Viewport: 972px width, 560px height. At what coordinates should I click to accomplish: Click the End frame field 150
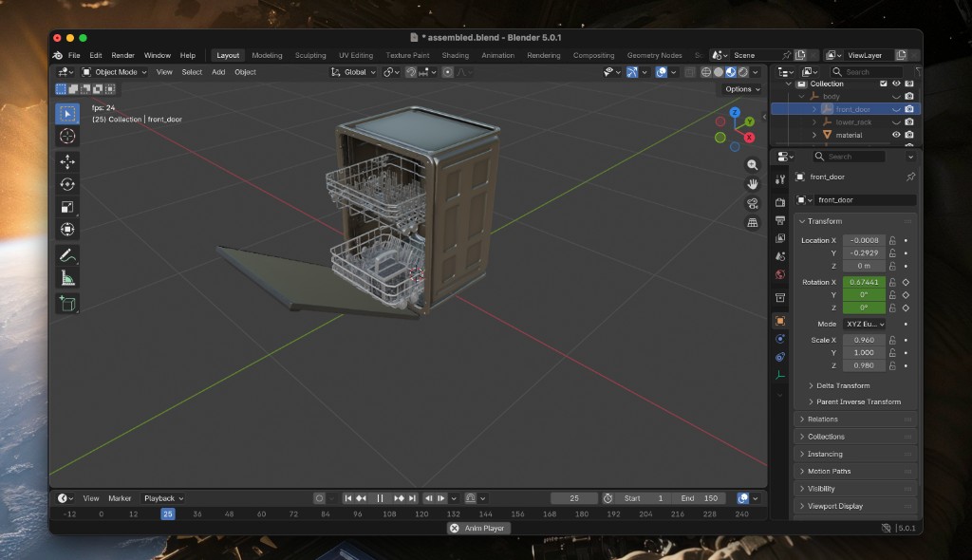(700, 498)
